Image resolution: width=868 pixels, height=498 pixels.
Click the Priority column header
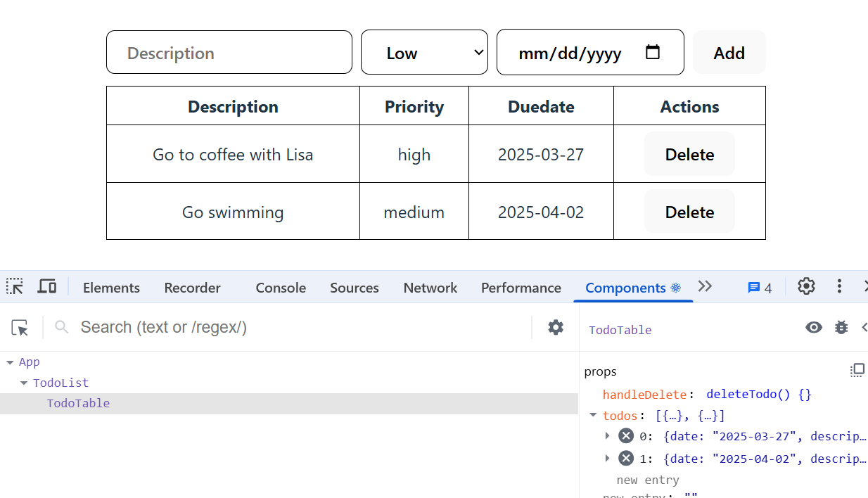tap(414, 106)
